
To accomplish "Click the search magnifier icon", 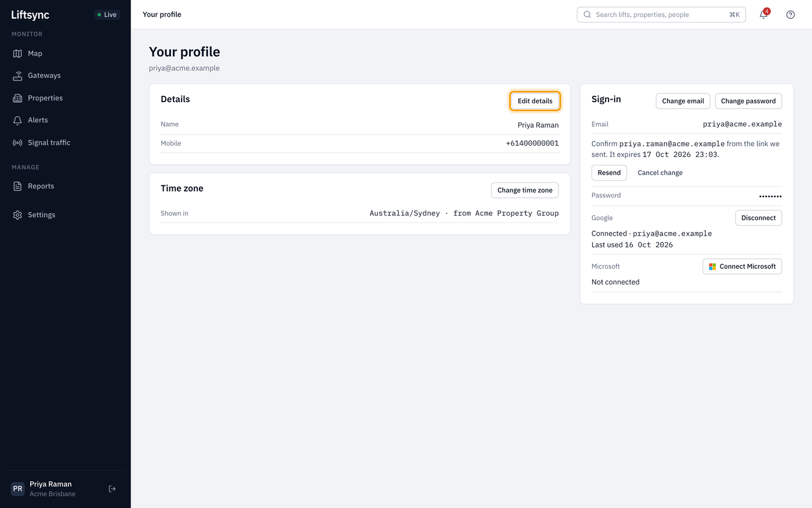I will pyautogui.click(x=587, y=15).
